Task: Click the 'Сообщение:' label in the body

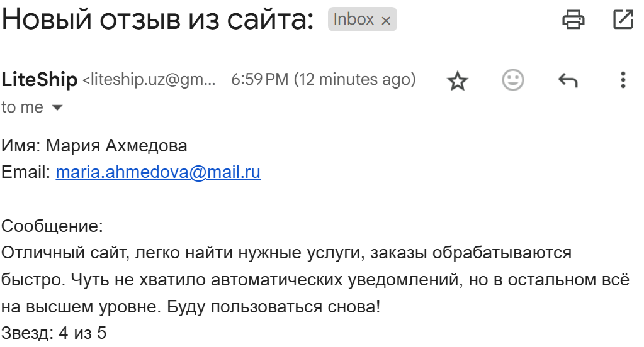Action: point(52,226)
